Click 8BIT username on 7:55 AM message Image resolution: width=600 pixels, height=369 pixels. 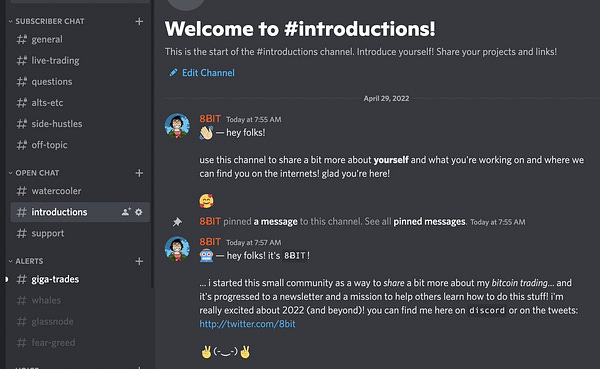coord(210,119)
